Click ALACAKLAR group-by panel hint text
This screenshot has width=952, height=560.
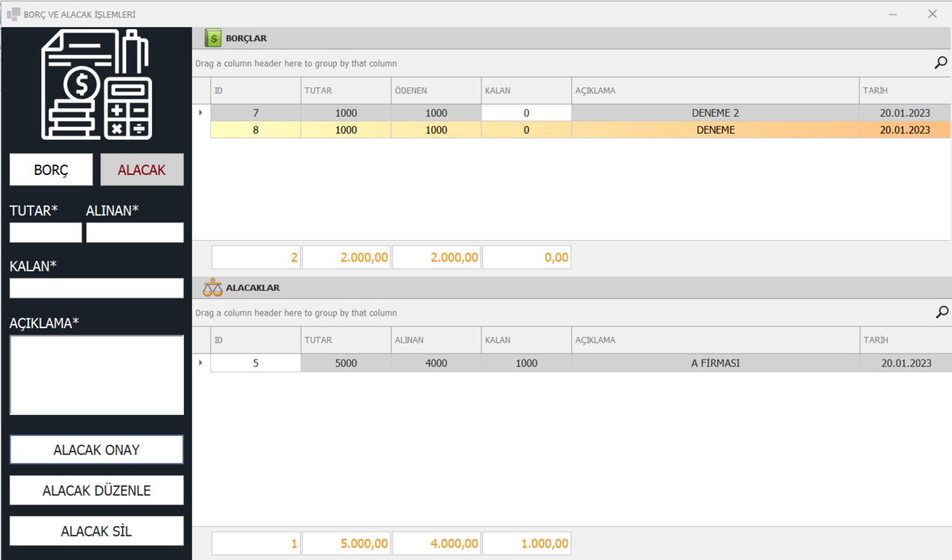(x=296, y=313)
